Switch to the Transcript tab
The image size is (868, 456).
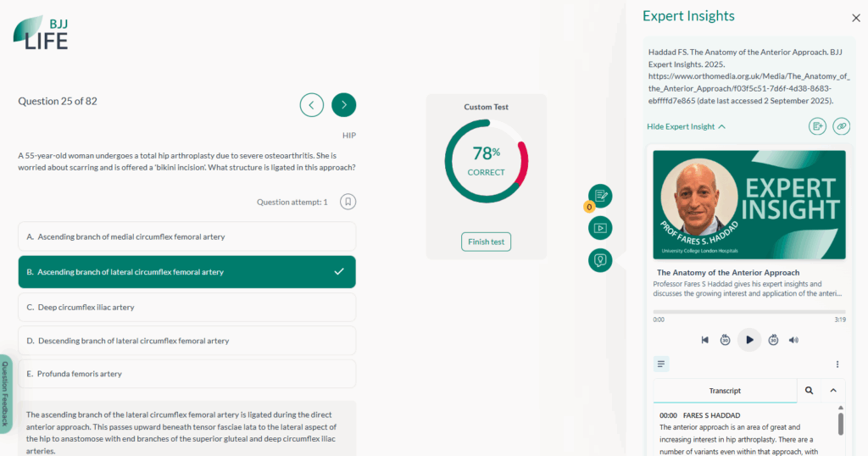pyautogui.click(x=725, y=391)
